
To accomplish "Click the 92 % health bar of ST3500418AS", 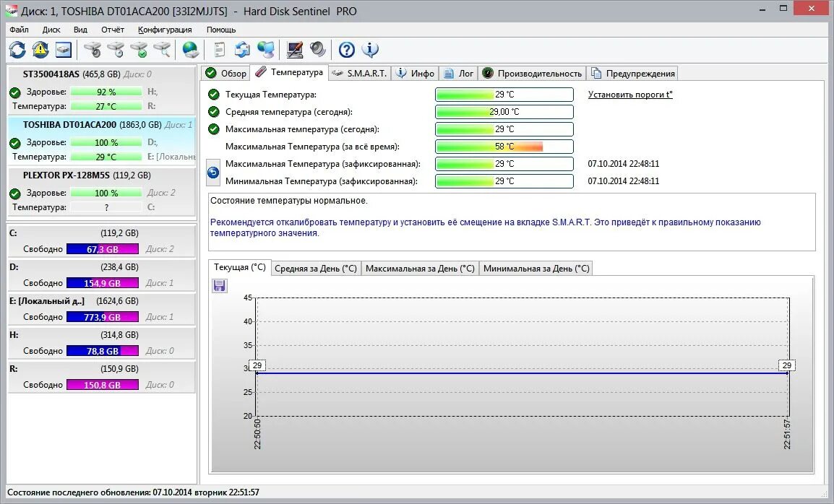I will 106,92.
